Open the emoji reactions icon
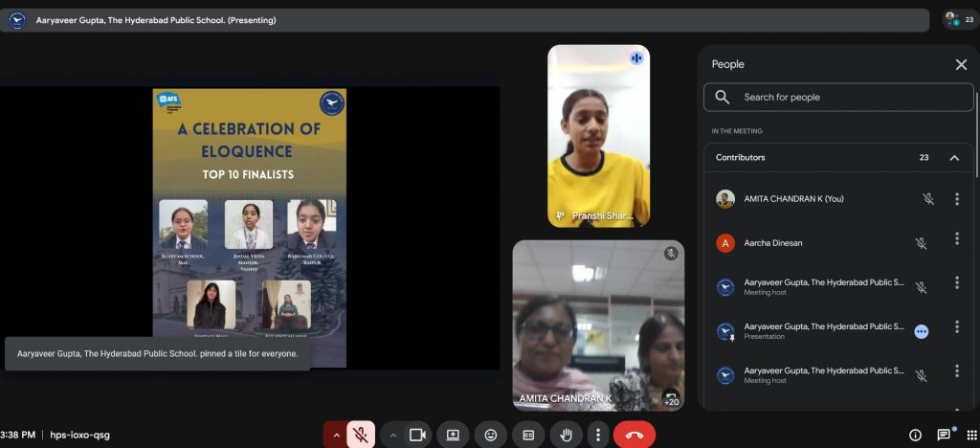The width and height of the screenshot is (980, 448). [491, 435]
